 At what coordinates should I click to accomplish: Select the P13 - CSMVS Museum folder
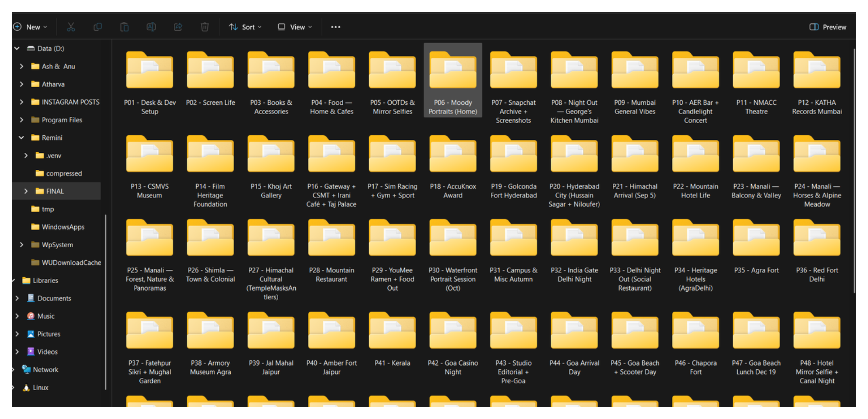(x=150, y=167)
